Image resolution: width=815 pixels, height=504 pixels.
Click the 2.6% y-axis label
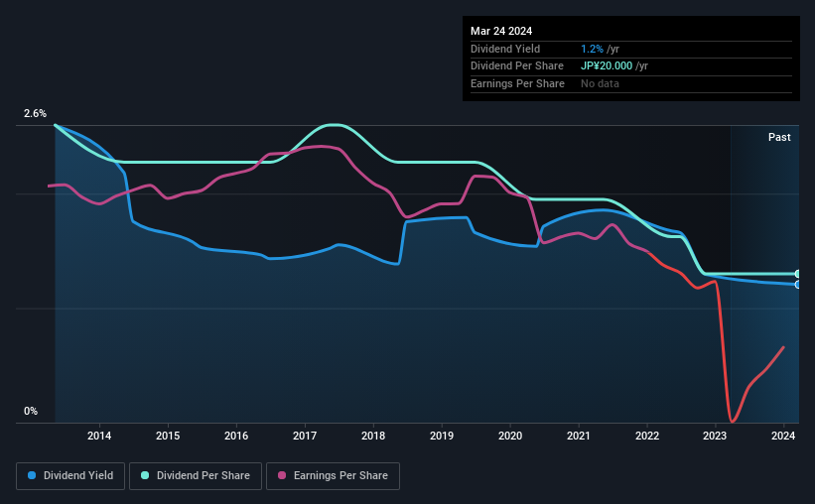click(35, 114)
